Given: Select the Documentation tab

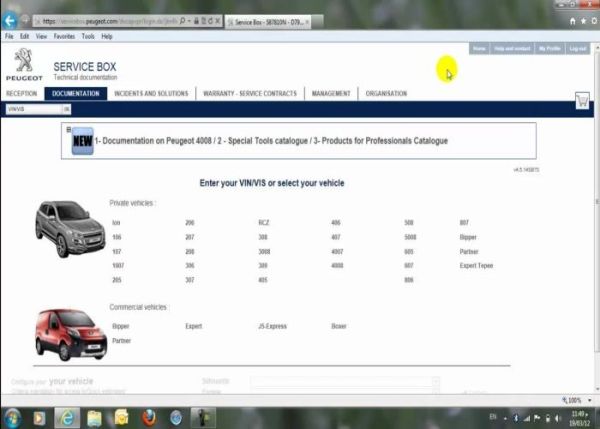Looking at the screenshot, I should tap(76, 93).
